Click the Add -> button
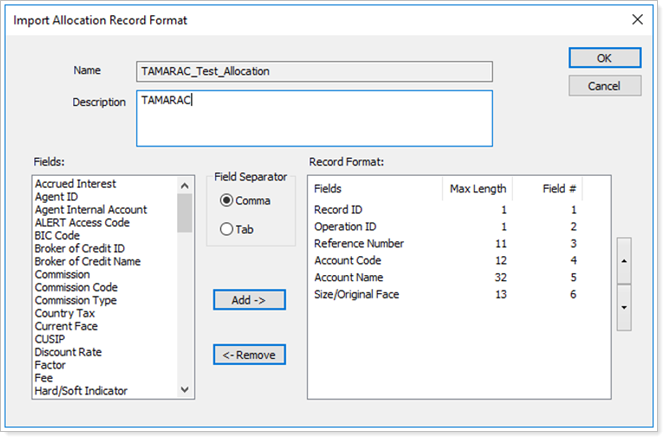667x441 pixels. [x=249, y=300]
